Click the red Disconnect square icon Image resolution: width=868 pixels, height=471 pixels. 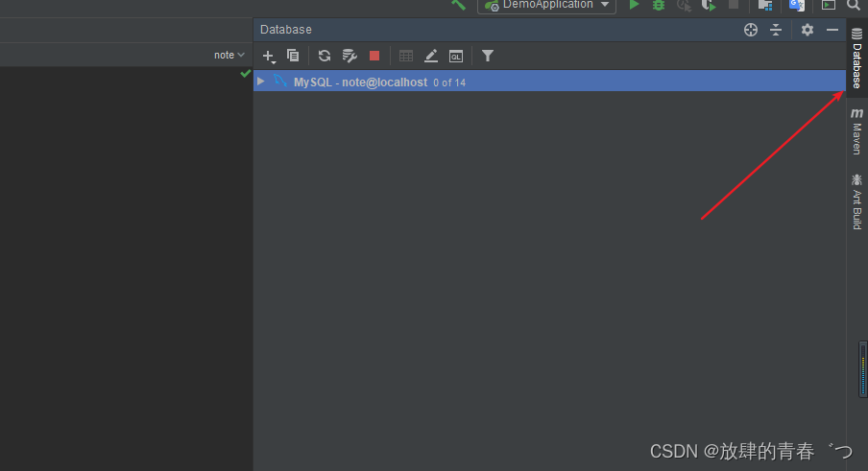(374, 56)
